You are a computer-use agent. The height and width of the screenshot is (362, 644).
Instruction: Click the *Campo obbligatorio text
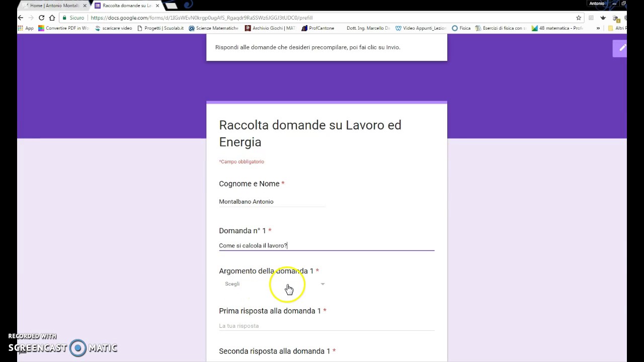pyautogui.click(x=242, y=161)
